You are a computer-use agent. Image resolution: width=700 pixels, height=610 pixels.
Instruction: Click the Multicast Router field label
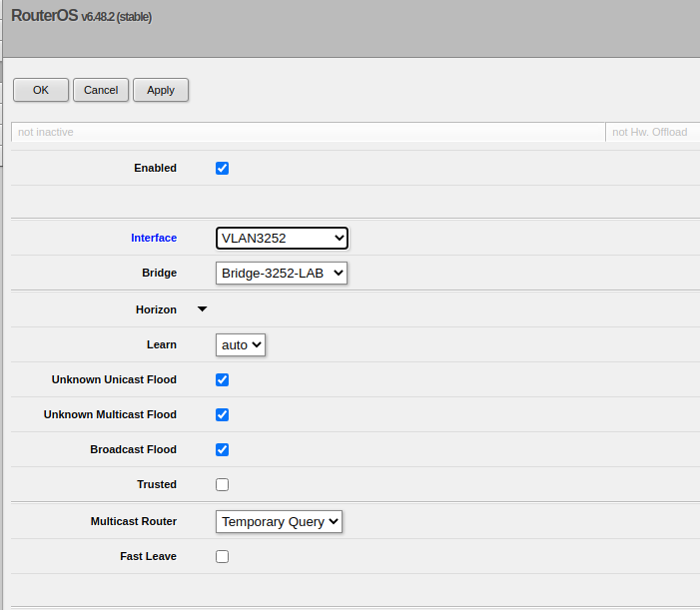point(133,521)
